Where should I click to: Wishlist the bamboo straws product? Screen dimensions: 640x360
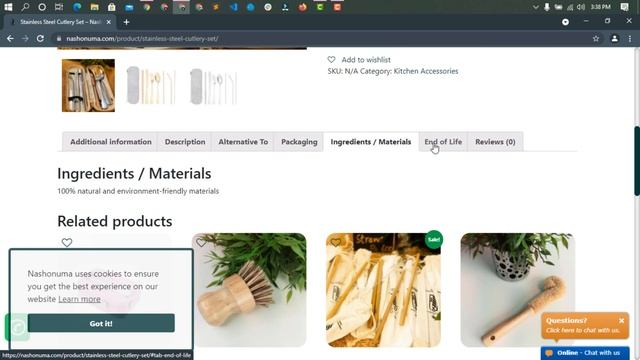click(x=336, y=242)
